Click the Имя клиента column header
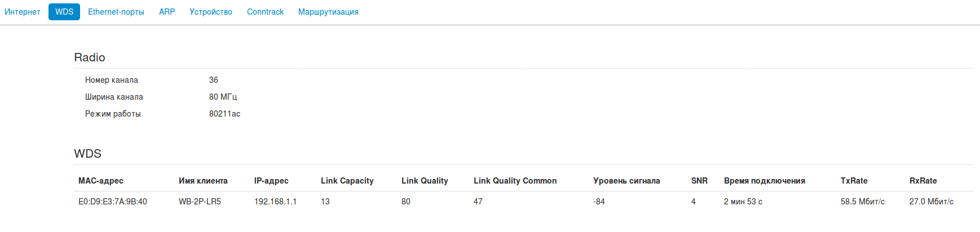Screen dimensions: 980x232 203,181
